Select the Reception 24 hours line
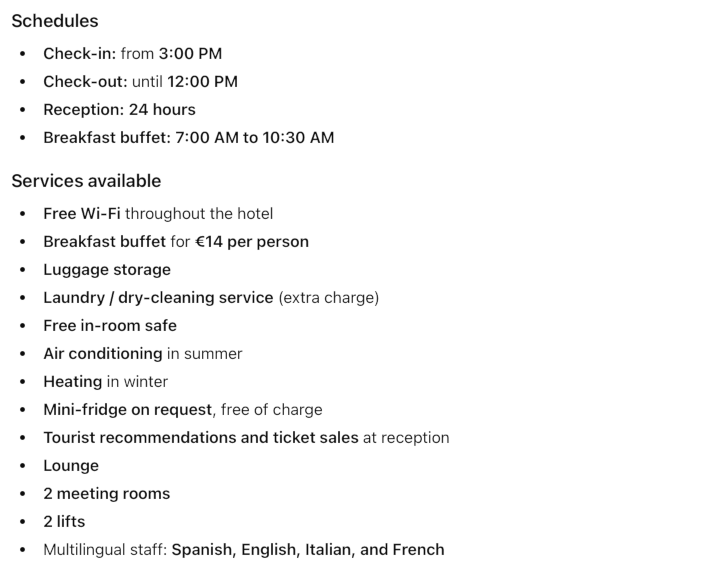Screen dimensions: 706x571 click(x=119, y=110)
